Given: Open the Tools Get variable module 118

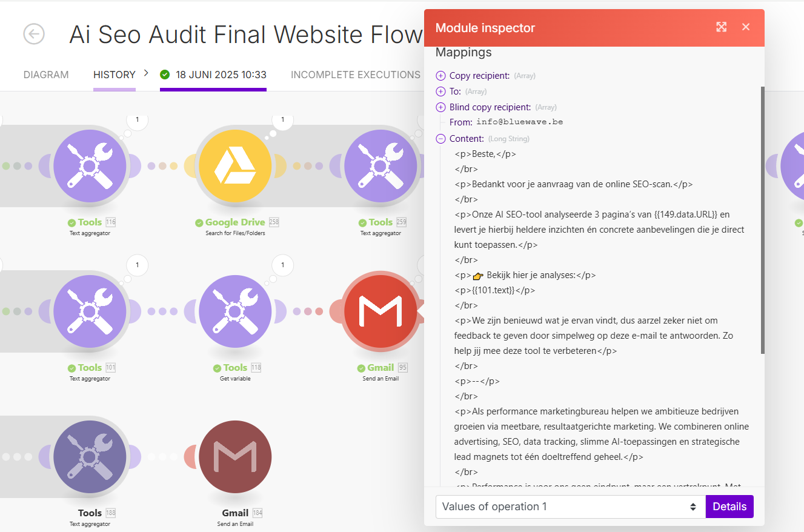Looking at the screenshot, I should [x=235, y=311].
